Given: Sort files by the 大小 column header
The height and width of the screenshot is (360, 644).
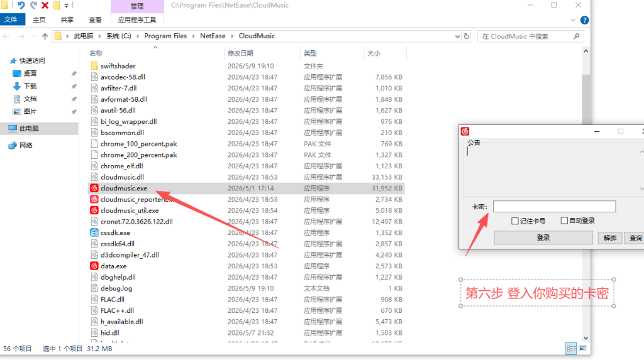Looking at the screenshot, I should click(374, 53).
